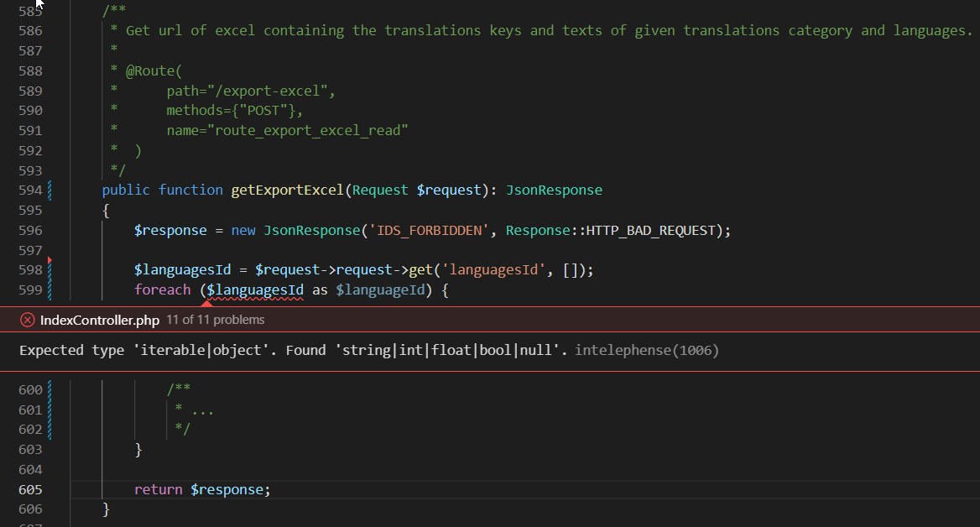The height and width of the screenshot is (527, 980).
Task: Click the opening brace on line 595
Action: pos(107,210)
